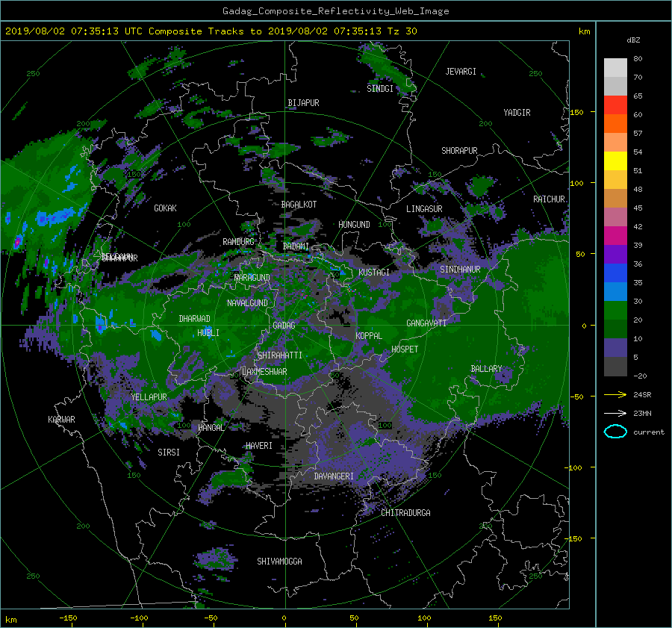Click the NAVALGUND city label

pos(247,303)
